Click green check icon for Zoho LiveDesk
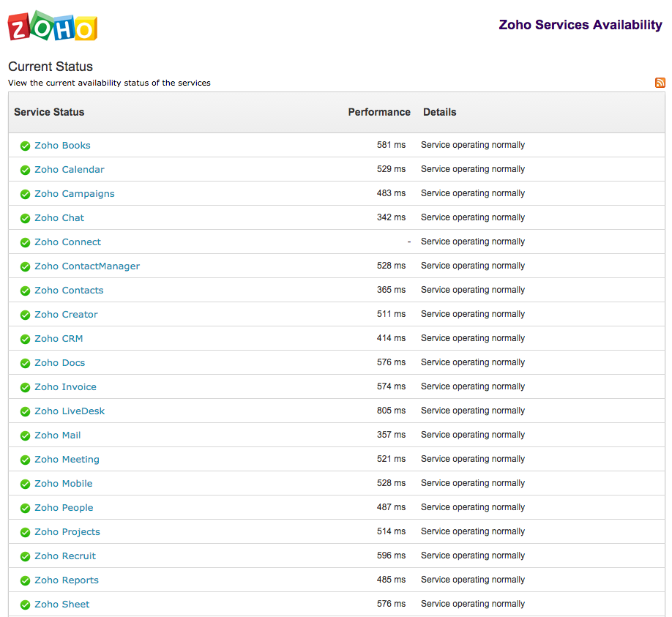This screenshot has height=617, width=672. 26,411
